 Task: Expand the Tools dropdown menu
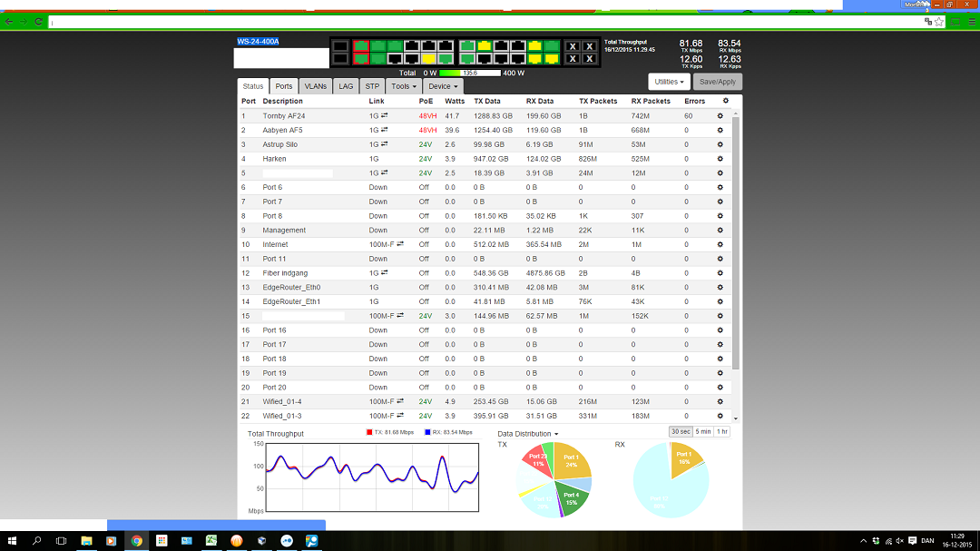[x=403, y=86]
